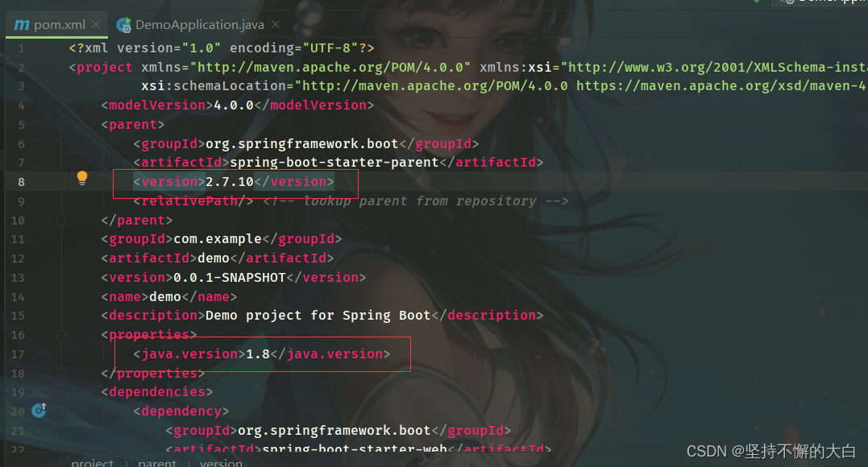Collapse the <dependency> fold marker line 20

[x=61, y=411]
